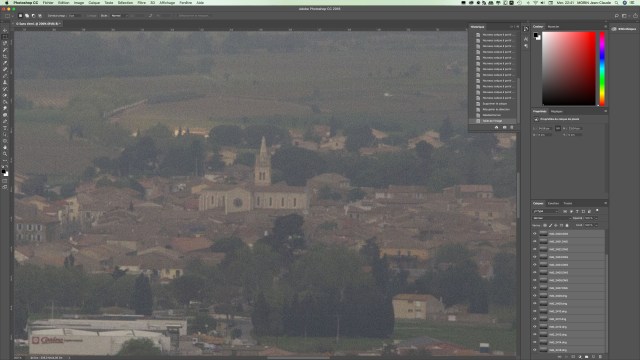Click the add layer mask icon
Image resolution: width=640 pixels, height=360 pixels.
573,357
